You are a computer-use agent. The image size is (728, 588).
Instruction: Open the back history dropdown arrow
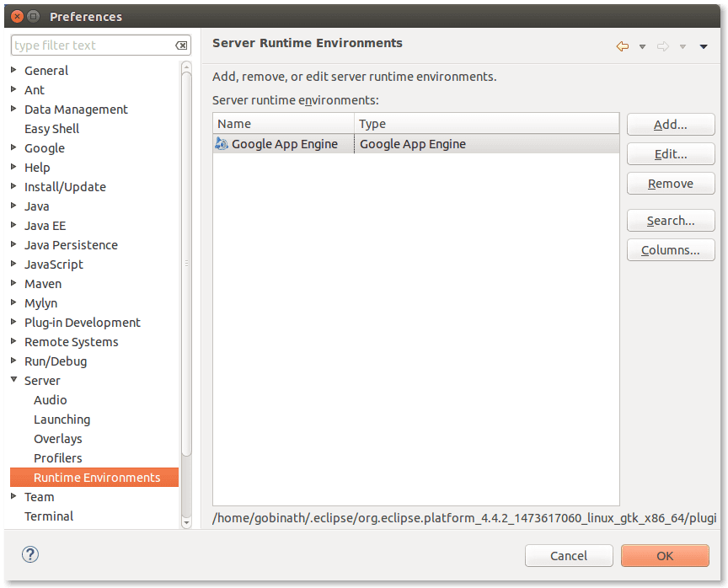click(643, 47)
